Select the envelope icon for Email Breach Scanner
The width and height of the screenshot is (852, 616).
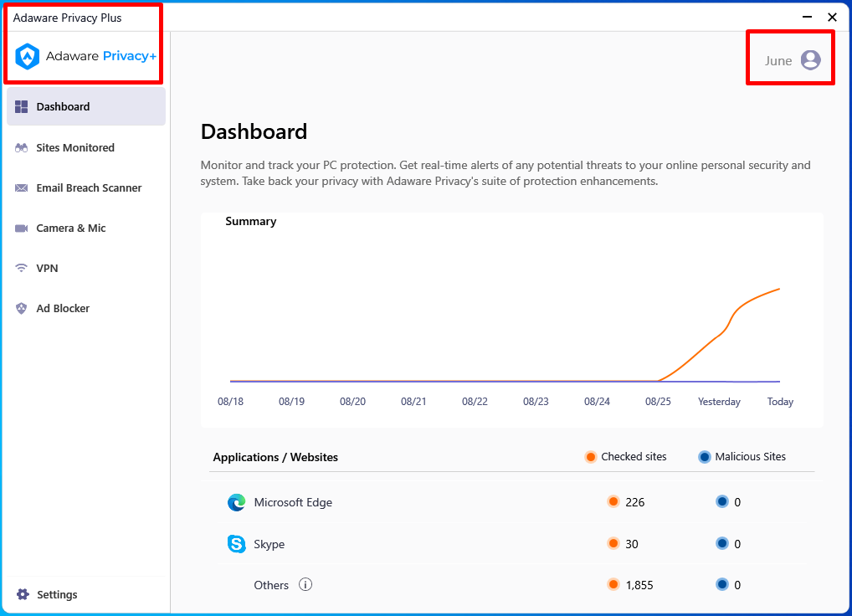coord(21,188)
